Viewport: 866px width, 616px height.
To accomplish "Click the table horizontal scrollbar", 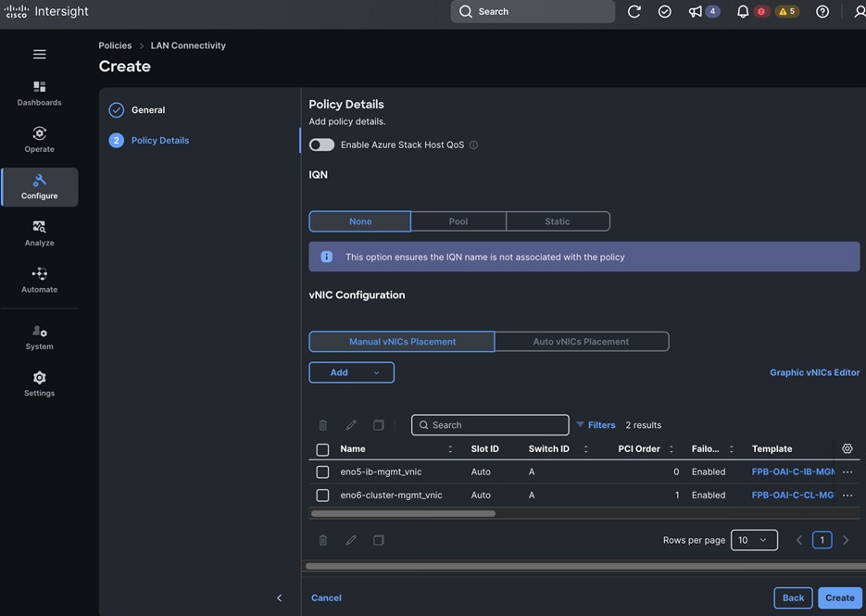I will pyautogui.click(x=403, y=513).
